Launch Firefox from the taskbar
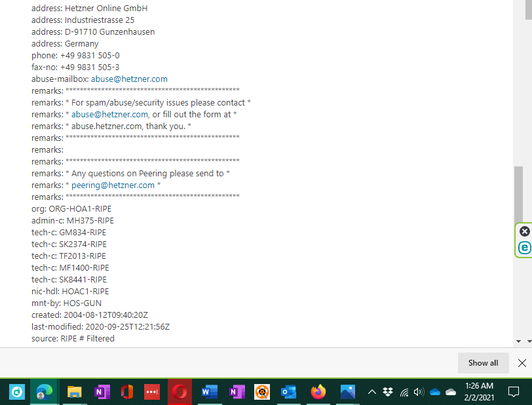532x405 pixels. tap(318, 392)
